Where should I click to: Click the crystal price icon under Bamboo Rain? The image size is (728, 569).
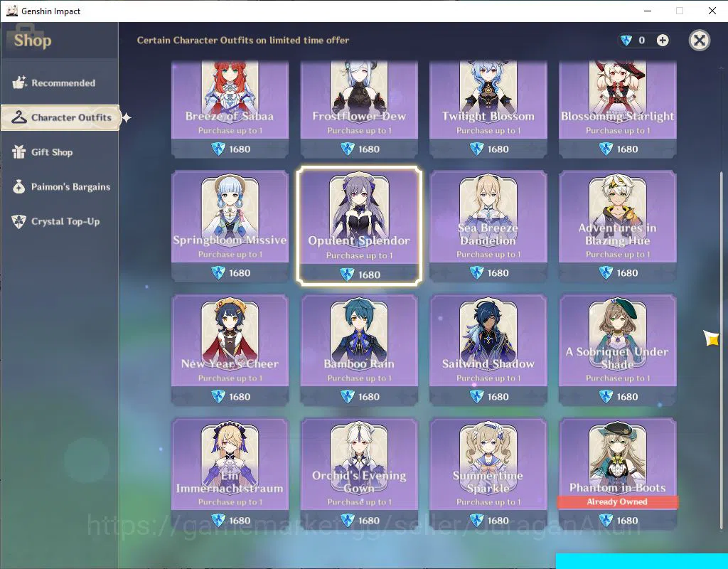(347, 397)
